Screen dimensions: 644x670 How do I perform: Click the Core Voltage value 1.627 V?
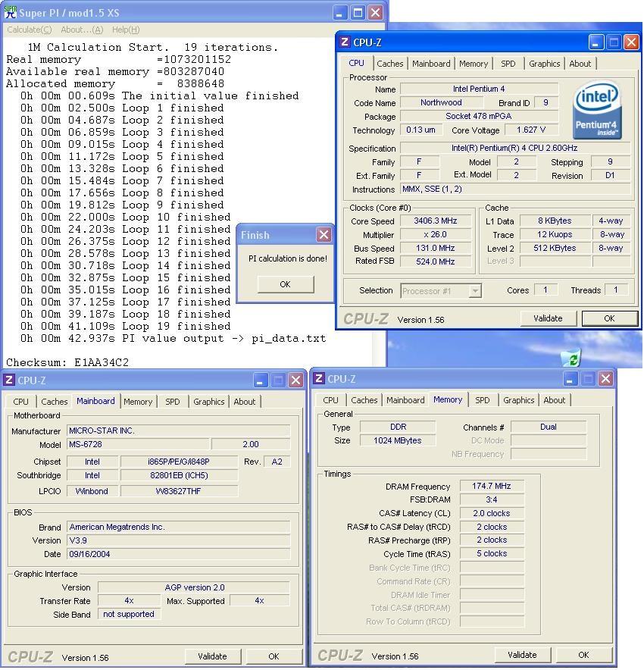tap(531, 130)
